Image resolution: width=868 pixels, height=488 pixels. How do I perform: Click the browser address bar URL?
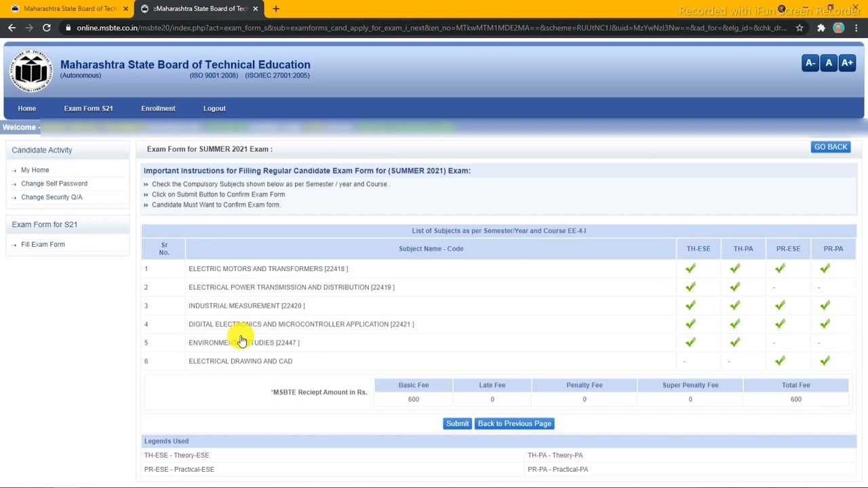tap(431, 28)
